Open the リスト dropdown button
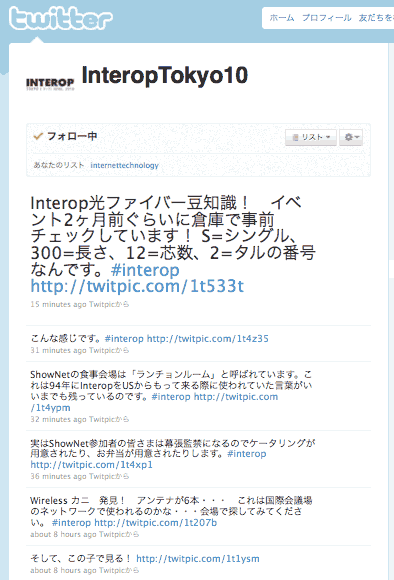The image size is (394, 580). (x=311, y=137)
